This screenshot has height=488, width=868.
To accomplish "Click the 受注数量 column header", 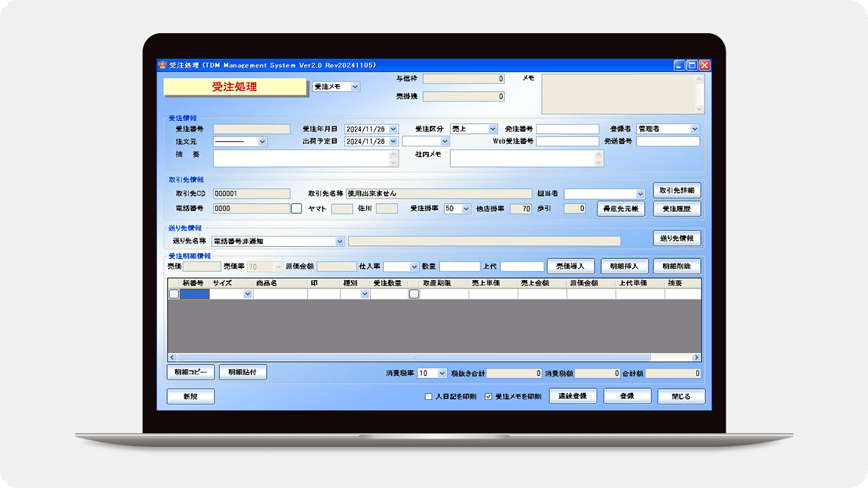I will [389, 283].
